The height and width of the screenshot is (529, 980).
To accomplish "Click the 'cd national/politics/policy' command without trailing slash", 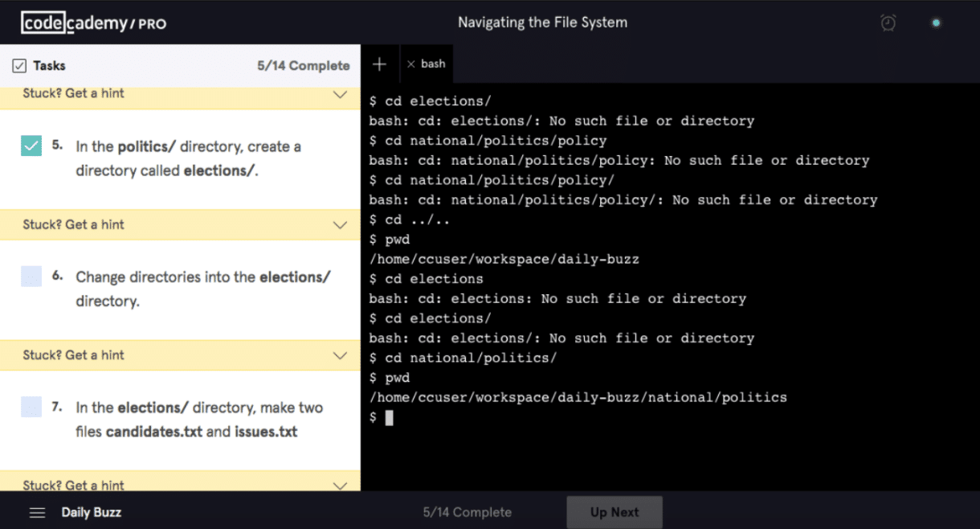I will pos(488,141).
